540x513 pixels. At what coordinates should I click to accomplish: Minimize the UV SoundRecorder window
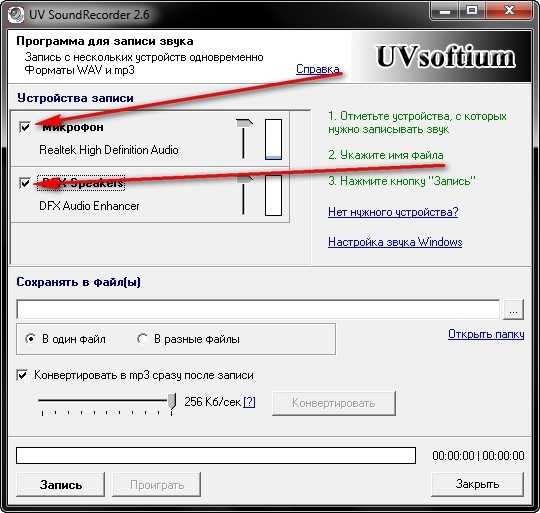click(x=445, y=11)
